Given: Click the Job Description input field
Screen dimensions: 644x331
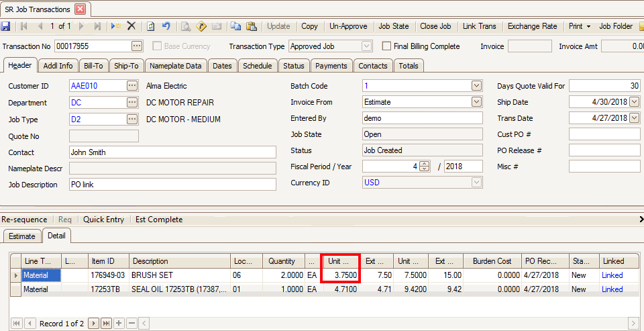Looking at the screenshot, I should click(x=172, y=185).
